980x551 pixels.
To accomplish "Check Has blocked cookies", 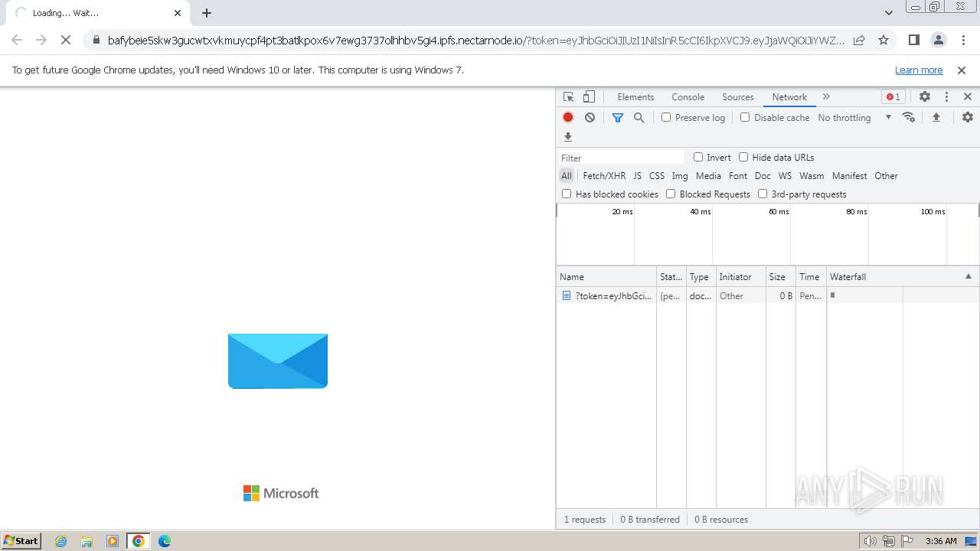I will pos(567,194).
